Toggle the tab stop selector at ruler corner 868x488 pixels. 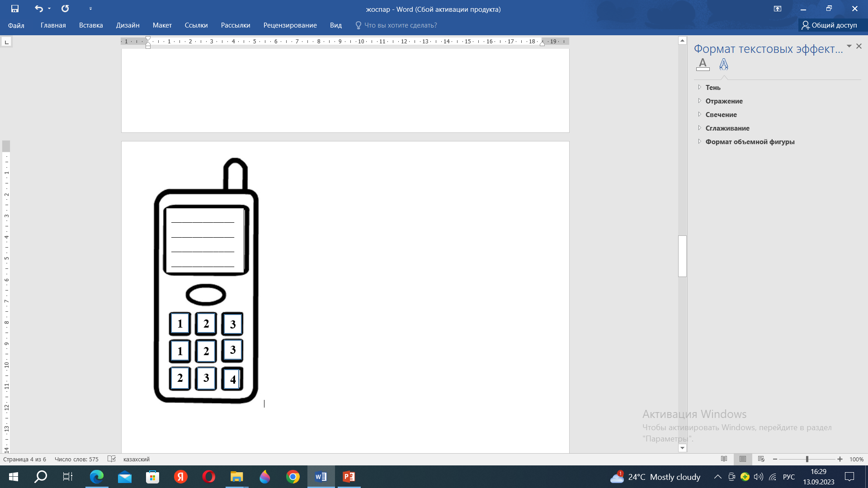[6, 42]
